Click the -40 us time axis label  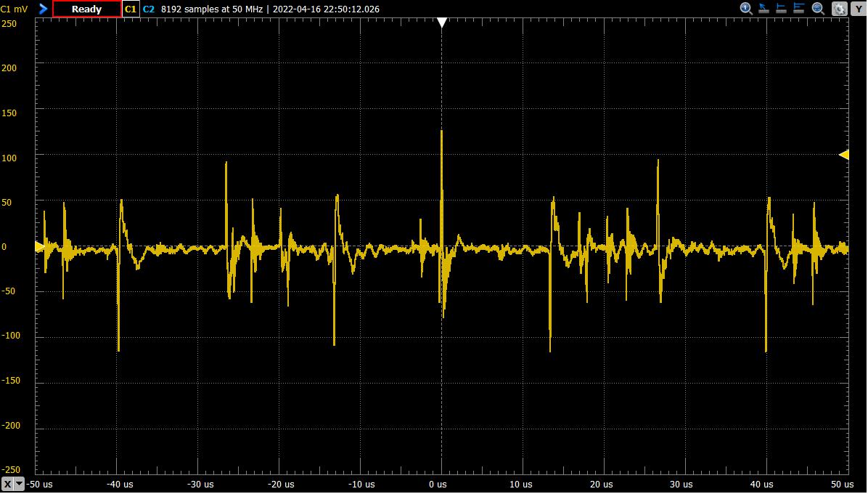pos(120,484)
